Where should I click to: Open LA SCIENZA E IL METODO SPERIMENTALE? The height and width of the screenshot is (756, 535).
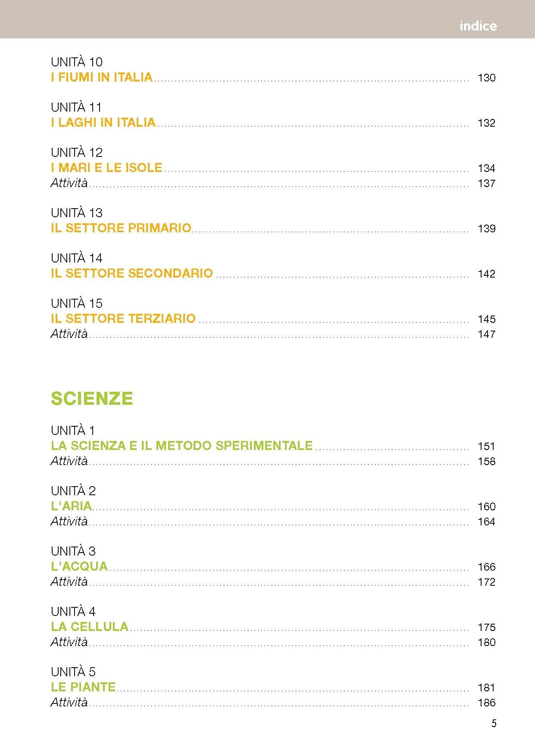point(181,446)
